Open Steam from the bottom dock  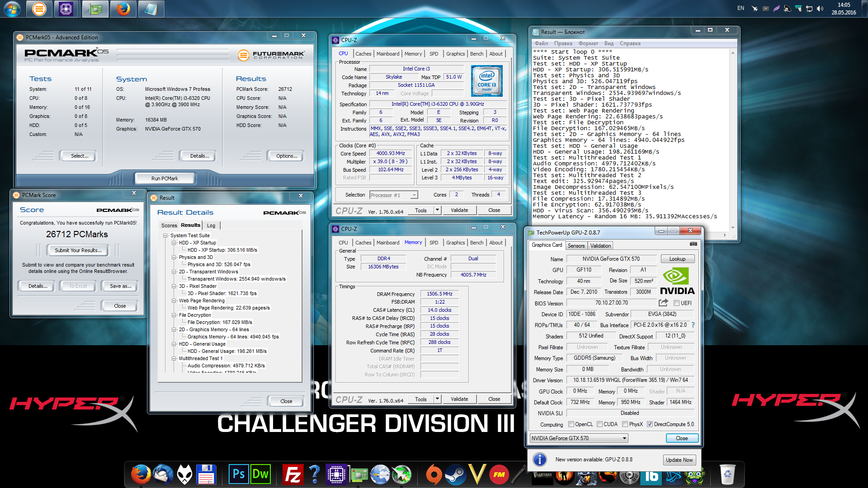click(x=455, y=474)
